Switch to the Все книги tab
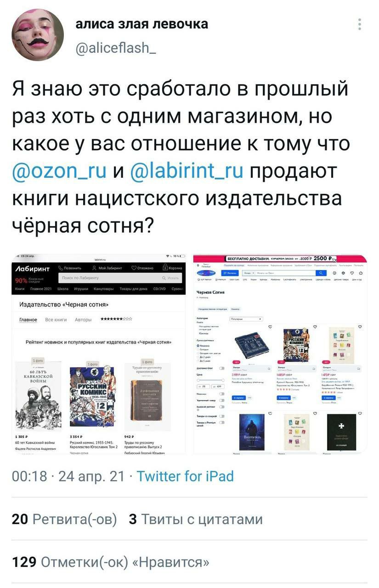This screenshot has height=588, width=379. 56,320
